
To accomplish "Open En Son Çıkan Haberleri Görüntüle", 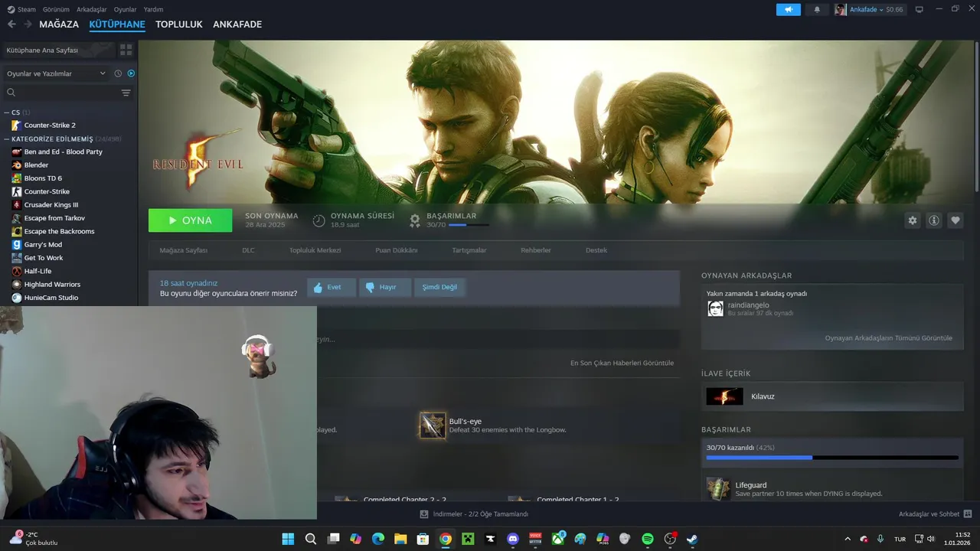I will tap(622, 363).
